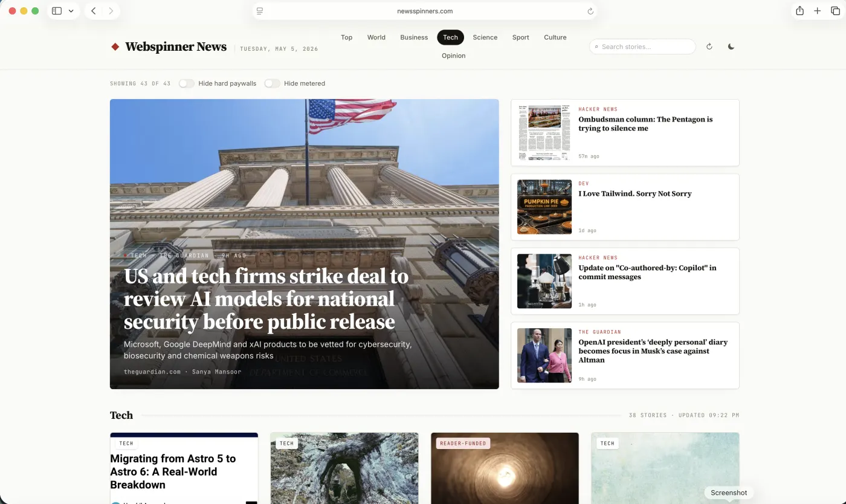The image size is (846, 504).
Task: Click the stone arch card image
Action: pyautogui.click(x=344, y=468)
